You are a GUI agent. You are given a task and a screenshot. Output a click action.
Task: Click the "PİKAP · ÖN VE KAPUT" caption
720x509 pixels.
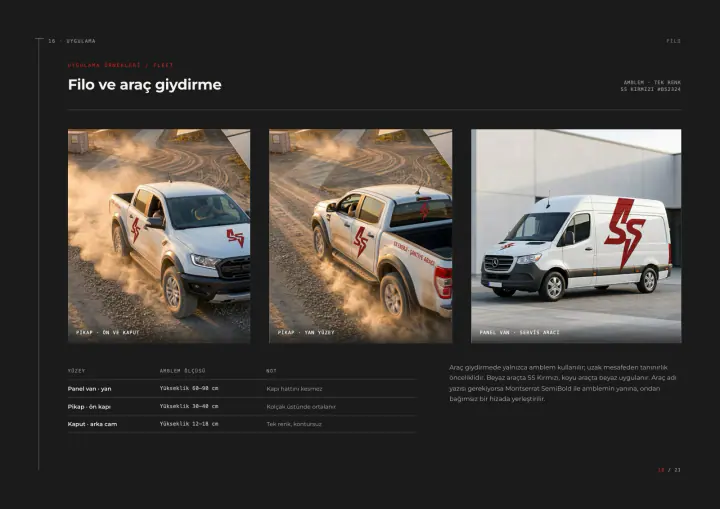coord(107,332)
